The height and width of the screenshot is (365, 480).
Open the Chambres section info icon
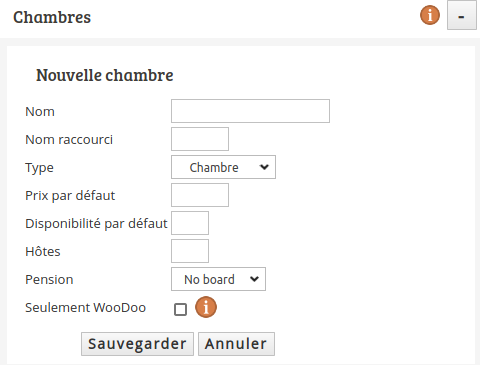[430, 15]
